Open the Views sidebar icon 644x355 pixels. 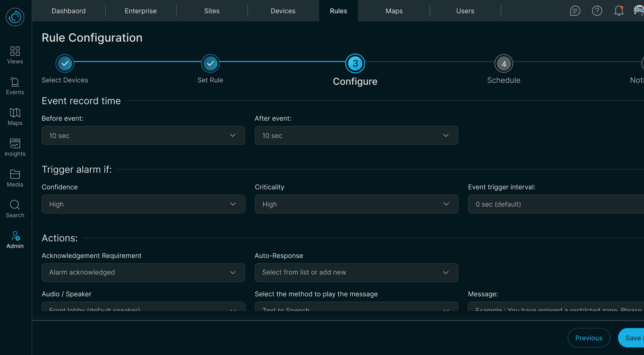[x=15, y=51]
